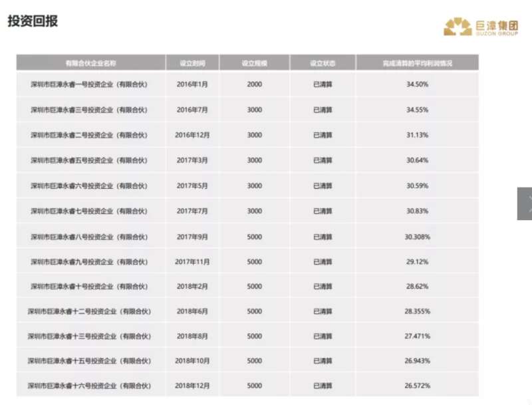Click the 投资回报 page title
This screenshot has height=405, width=532.
[x=33, y=21]
